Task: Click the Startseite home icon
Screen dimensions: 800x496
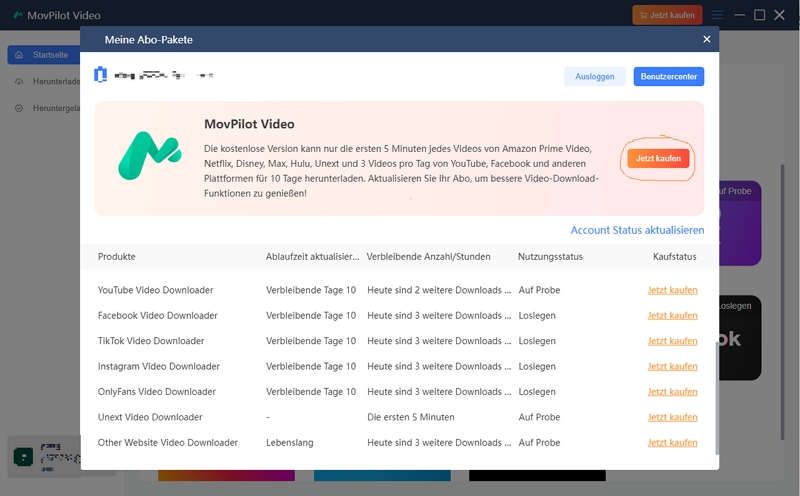Action: coord(19,55)
